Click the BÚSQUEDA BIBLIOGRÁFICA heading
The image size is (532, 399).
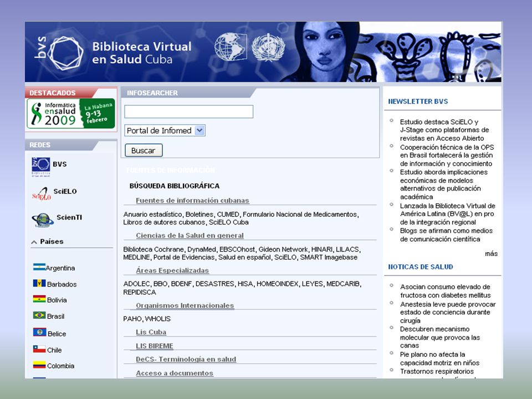coord(175,186)
